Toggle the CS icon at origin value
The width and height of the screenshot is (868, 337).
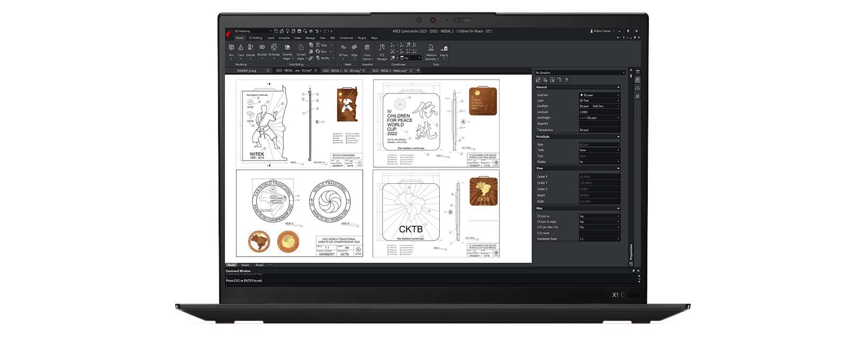coord(599,222)
